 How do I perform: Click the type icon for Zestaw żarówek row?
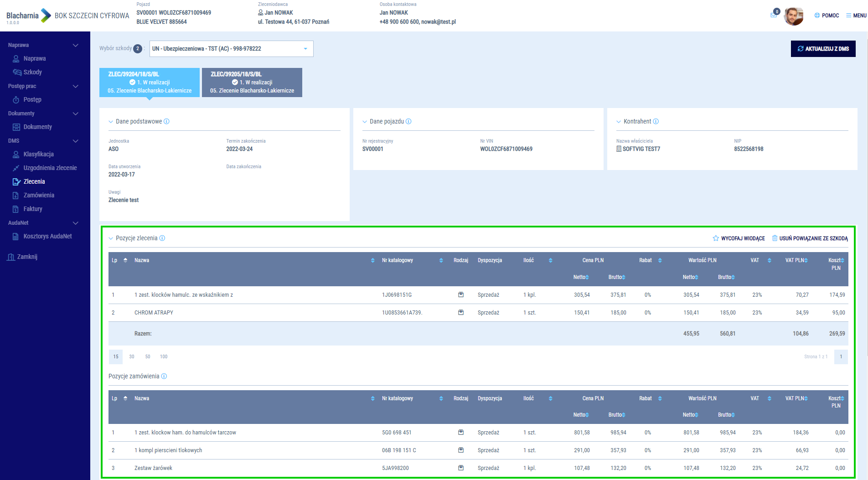pyautogui.click(x=461, y=468)
